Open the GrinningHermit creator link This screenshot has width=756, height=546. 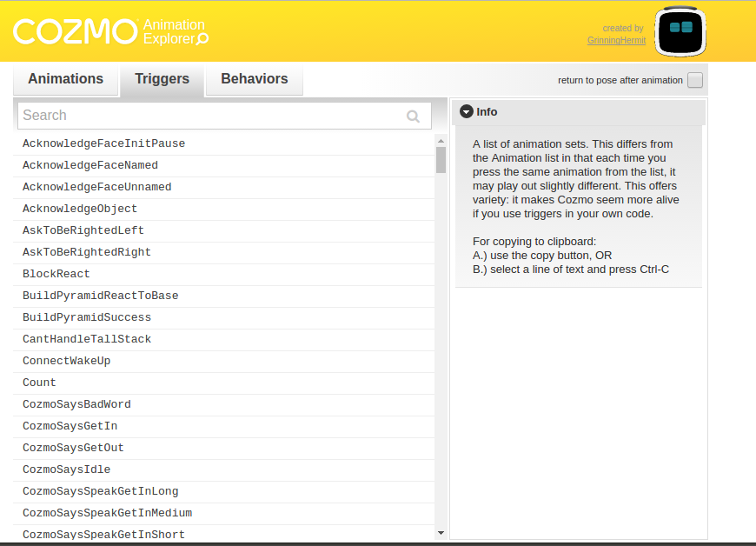click(616, 41)
